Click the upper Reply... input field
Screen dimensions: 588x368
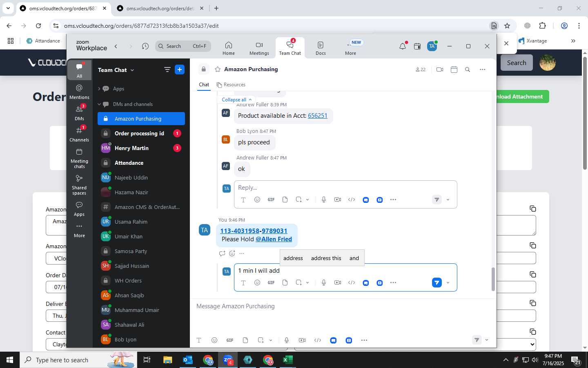click(345, 188)
